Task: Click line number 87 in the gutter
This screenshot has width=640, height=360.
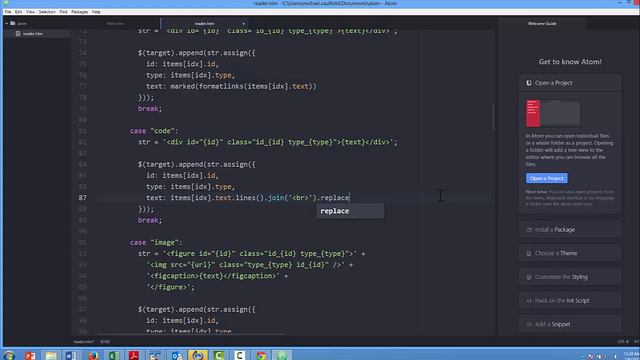Action: [x=82, y=198]
